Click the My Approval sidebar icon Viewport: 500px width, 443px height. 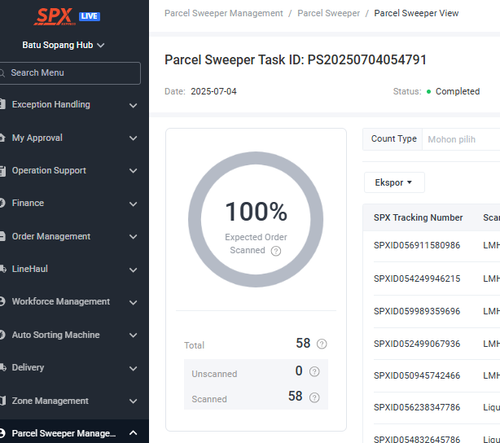2,138
